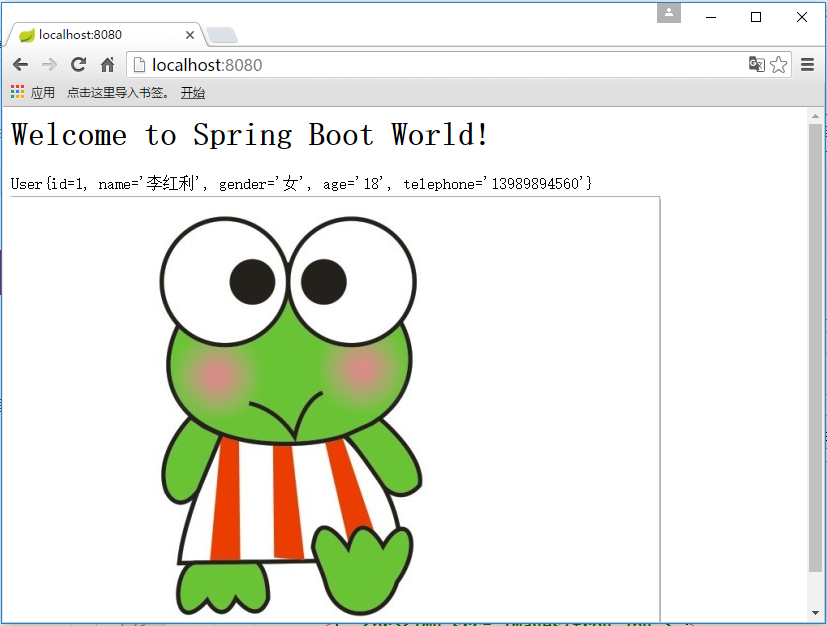Open the 开始 bookmark link
This screenshot has height=626, width=827.
click(x=193, y=93)
